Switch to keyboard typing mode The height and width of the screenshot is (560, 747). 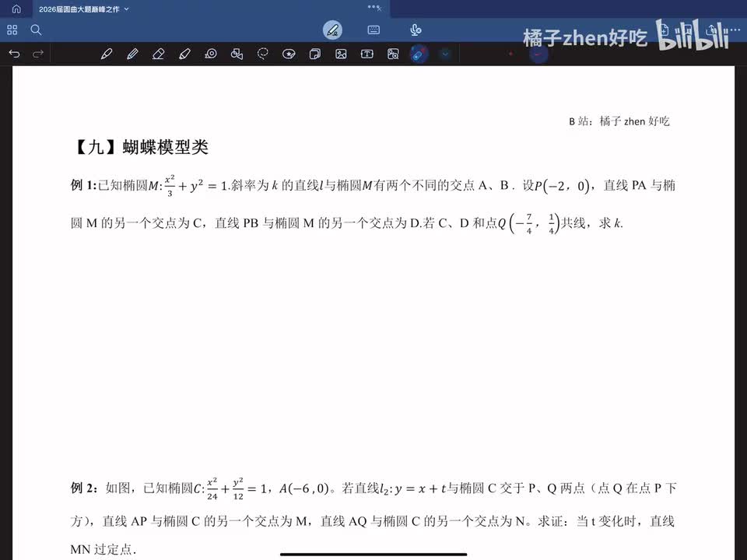373,30
